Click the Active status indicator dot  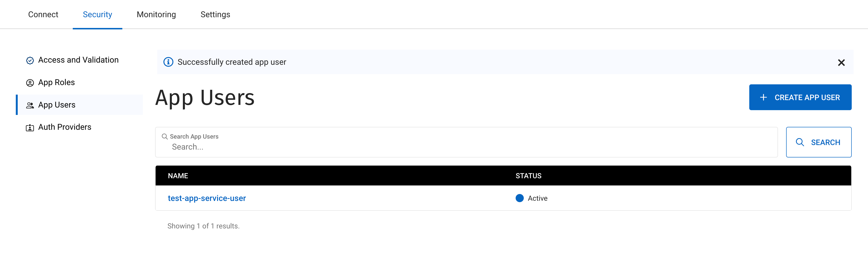pyautogui.click(x=519, y=198)
